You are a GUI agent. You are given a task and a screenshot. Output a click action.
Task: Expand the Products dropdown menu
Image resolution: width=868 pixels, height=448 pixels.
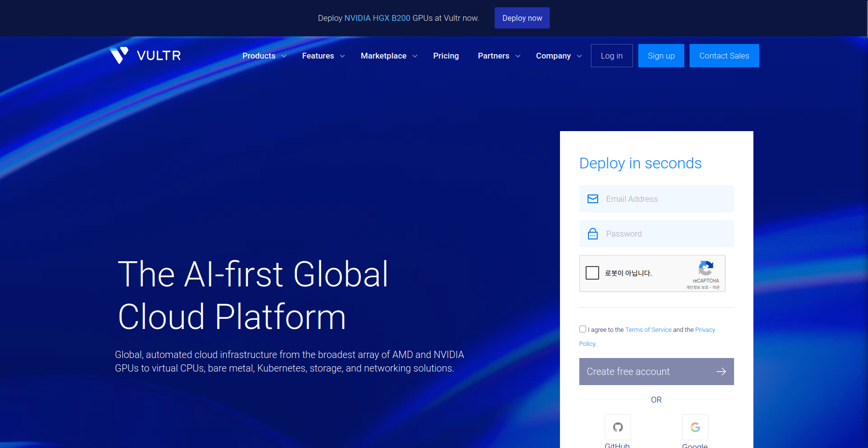click(264, 56)
